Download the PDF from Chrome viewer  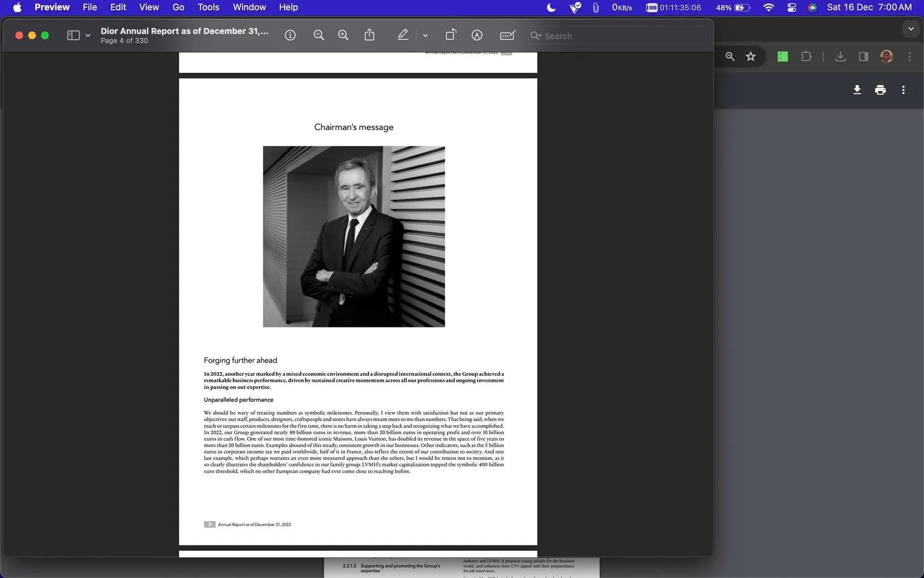pyautogui.click(x=857, y=90)
